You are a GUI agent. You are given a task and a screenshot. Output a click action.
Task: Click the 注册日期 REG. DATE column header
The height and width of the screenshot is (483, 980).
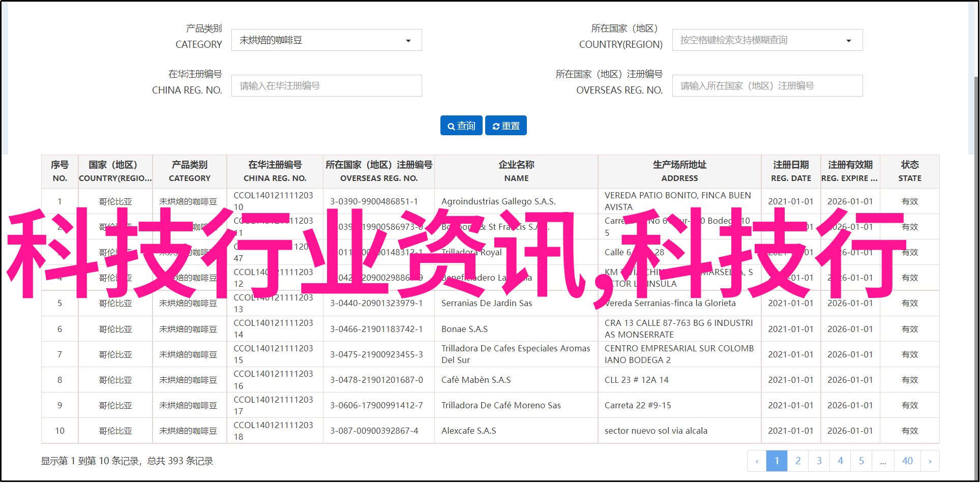point(791,171)
